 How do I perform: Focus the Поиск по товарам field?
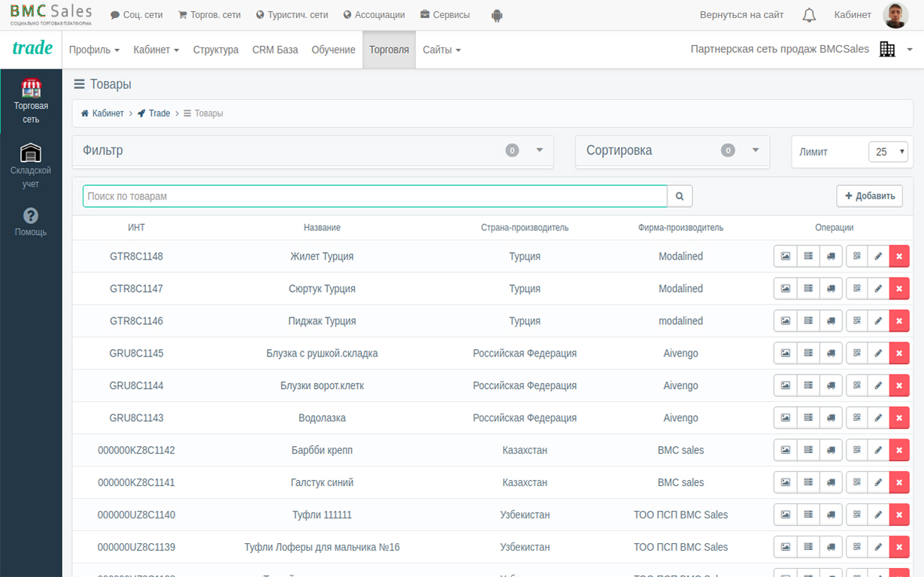pos(374,196)
